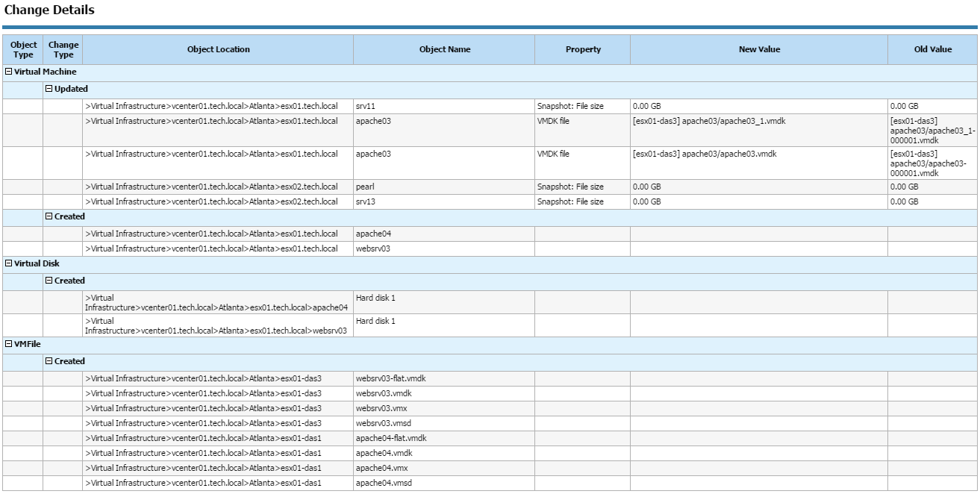Select the srv13 object name cell
Viewport: 980px width, 494px height.
point(444,202)
